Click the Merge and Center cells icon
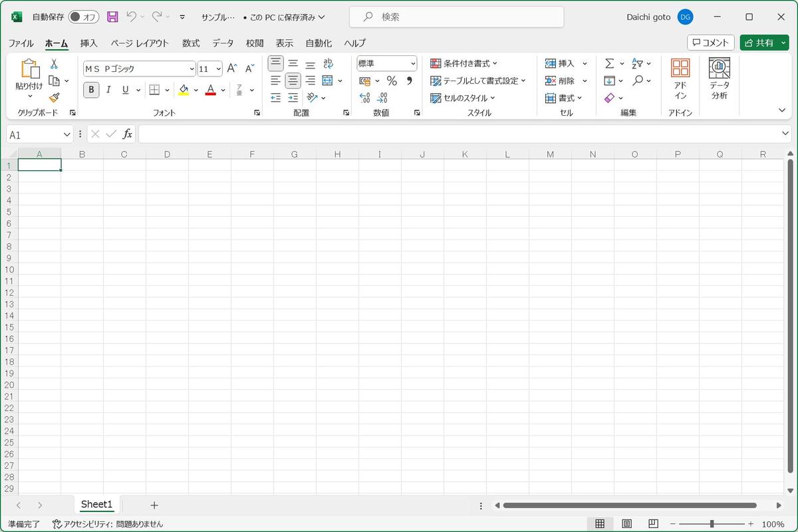This screenshot has width=798, height=532. click(x=327, y=80)
